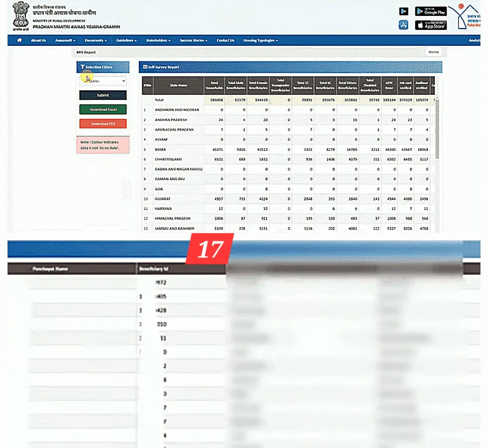This screenshot has height=448, width=488.
Task: Click the Google Play badge
Action: click(431, 12)
